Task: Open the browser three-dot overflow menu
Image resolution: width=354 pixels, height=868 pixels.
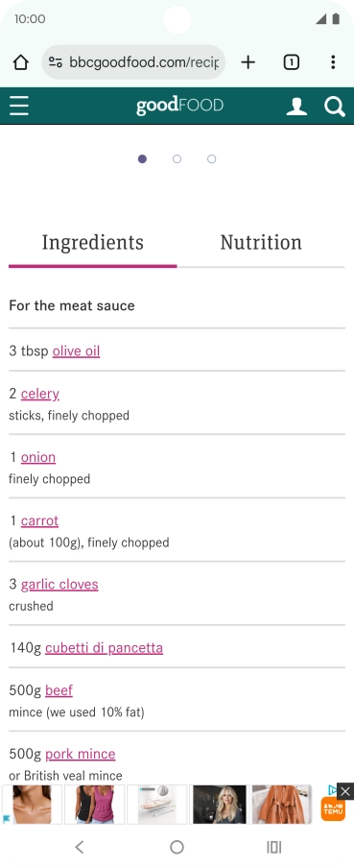Action: pyautogui.click(x=333, y=62)
